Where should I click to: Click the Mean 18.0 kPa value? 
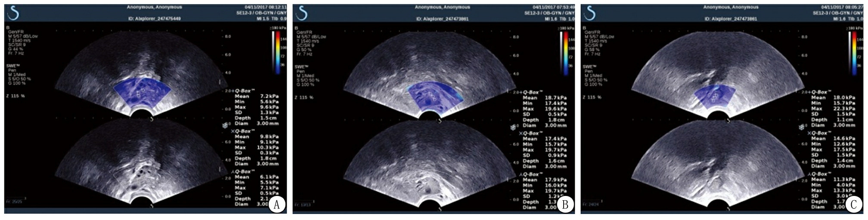[x=844, y=98]
